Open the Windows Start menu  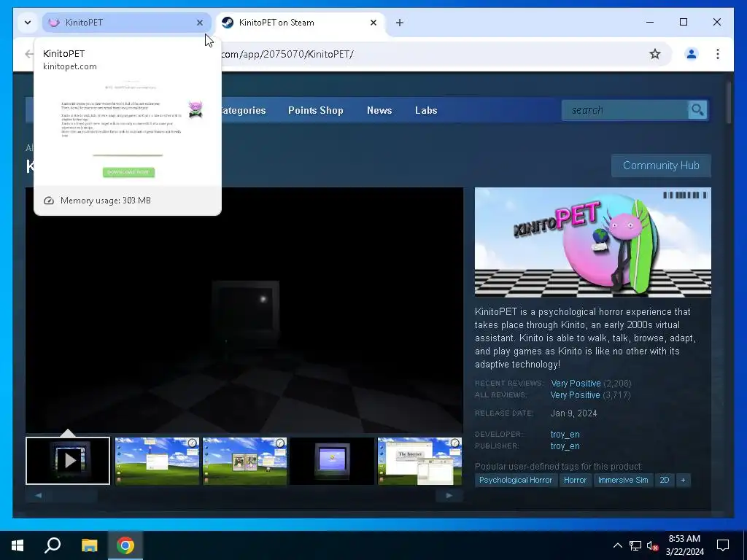[18, 545]
